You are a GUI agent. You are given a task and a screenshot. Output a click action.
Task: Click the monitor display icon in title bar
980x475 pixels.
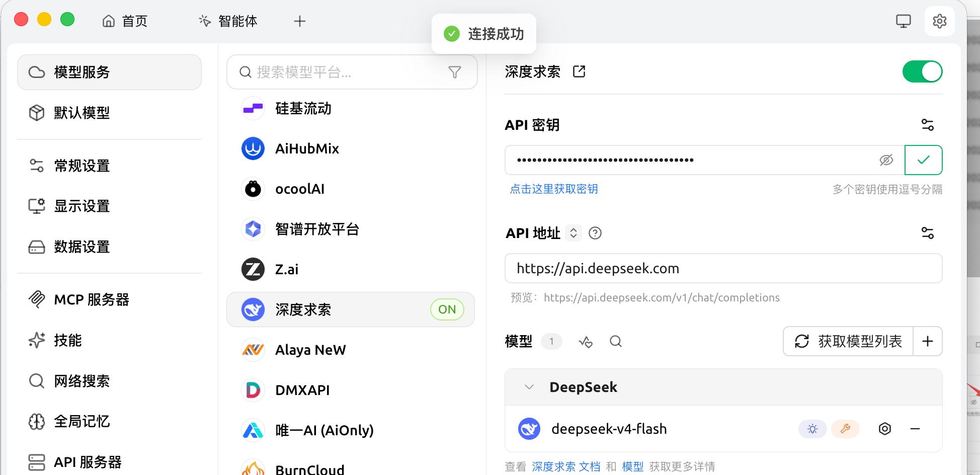904,21
